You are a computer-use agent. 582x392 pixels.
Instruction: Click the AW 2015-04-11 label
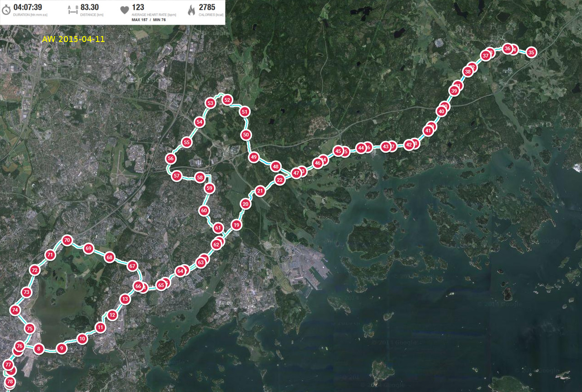(x=73, y=39)
